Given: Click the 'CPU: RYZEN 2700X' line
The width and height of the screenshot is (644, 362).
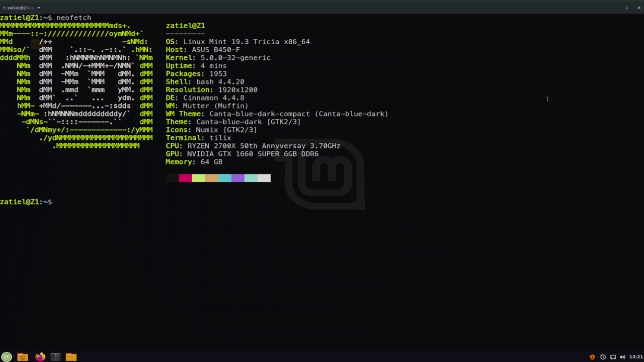Looking at the screenshot, I should [x=253, y=146].
